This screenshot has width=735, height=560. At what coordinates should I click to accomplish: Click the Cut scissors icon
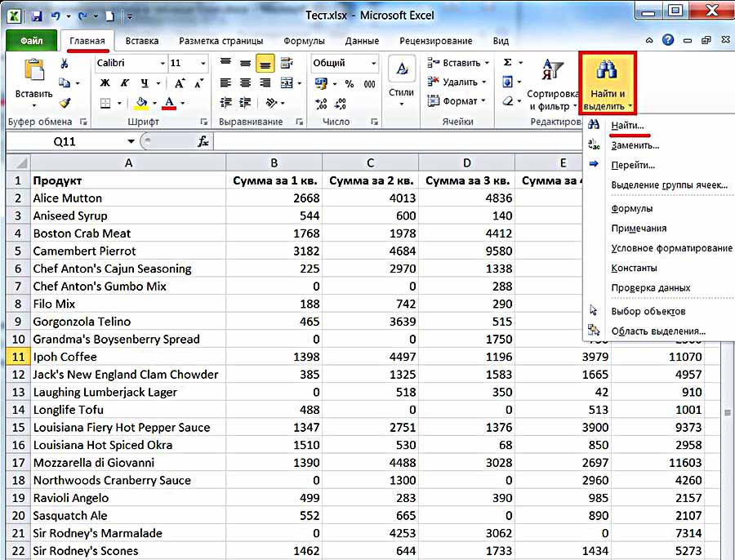tap(65, 63)
